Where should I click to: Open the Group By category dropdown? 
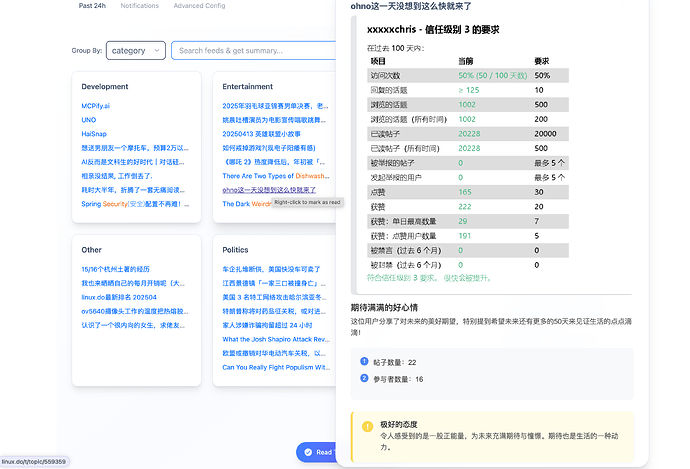[136, 51]
